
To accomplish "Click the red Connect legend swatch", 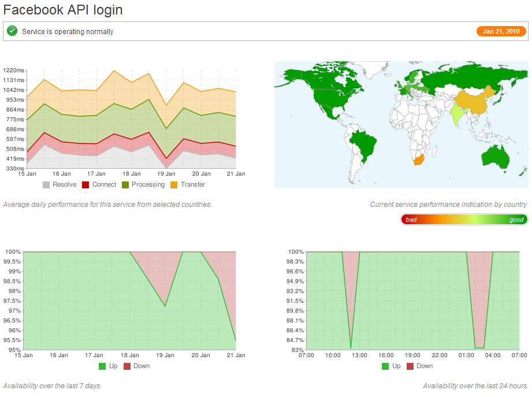I will (85, 185).
